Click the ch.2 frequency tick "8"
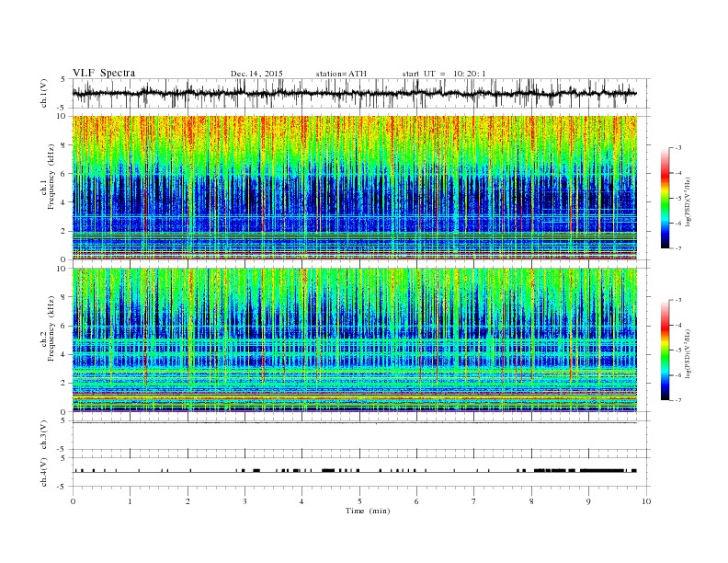The width and height of the screenshot is (728, 563). tap(63, 297)
